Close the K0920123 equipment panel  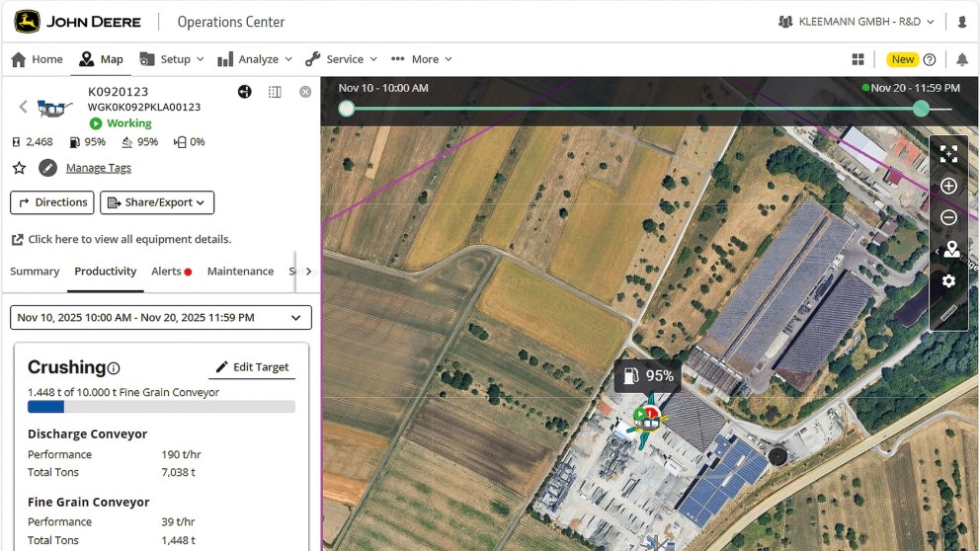tap(305, 92)
